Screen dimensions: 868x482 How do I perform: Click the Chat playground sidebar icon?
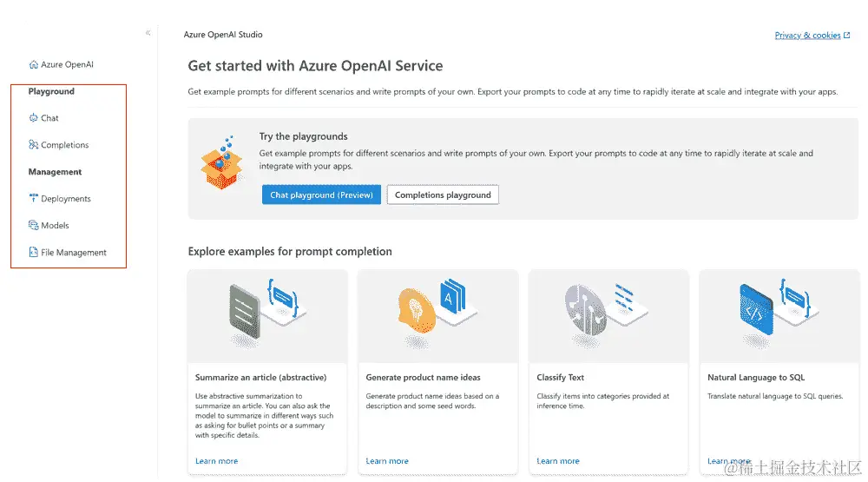click(34, 118)
